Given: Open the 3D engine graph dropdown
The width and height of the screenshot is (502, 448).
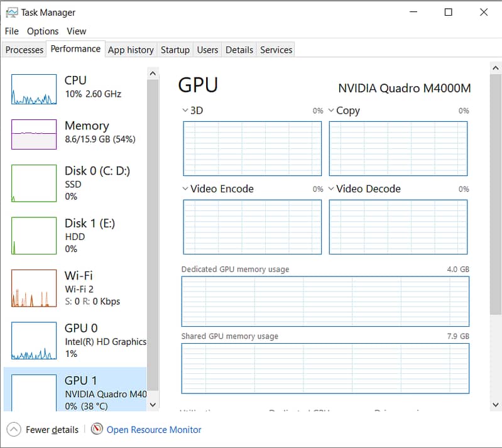Looking at the screenshot, I should point(185,111).
